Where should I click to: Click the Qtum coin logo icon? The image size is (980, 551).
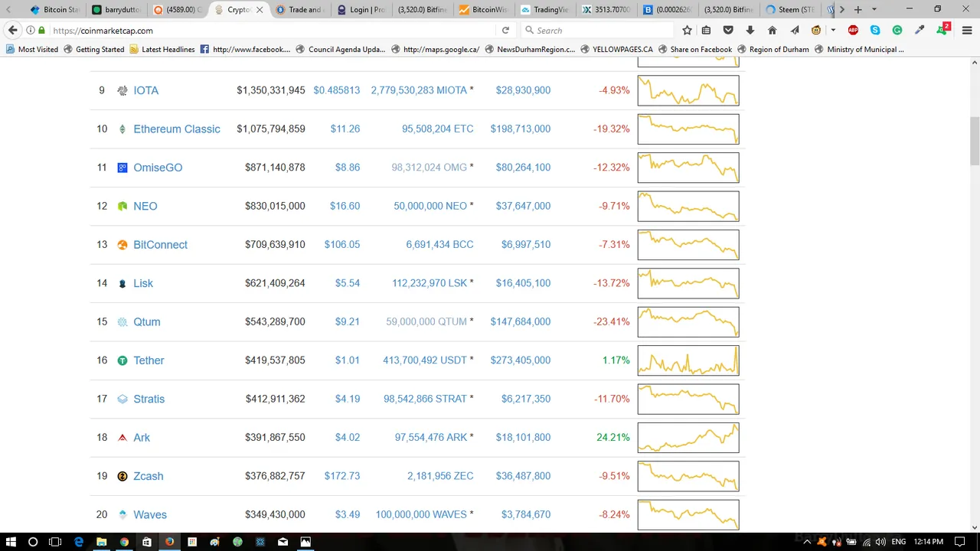[x=122, y=322]
